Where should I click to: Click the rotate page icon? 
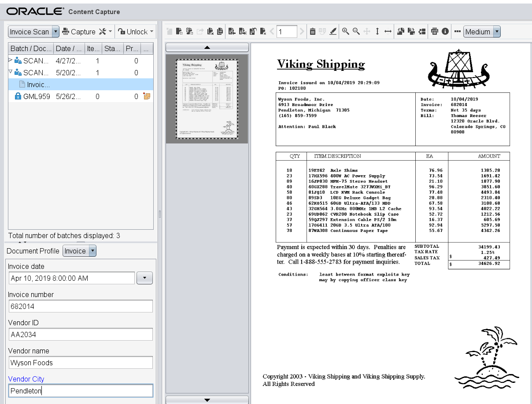(x=253, y=31)
